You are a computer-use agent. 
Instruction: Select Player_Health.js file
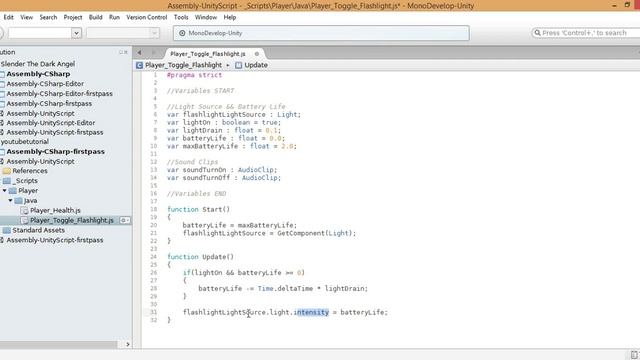(x=55, y=210)
